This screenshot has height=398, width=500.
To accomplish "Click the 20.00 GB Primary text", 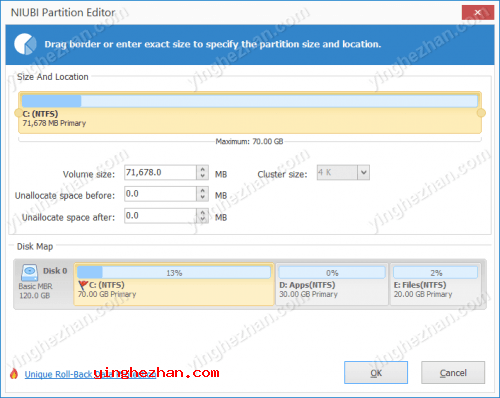I will tap(423, 294).
